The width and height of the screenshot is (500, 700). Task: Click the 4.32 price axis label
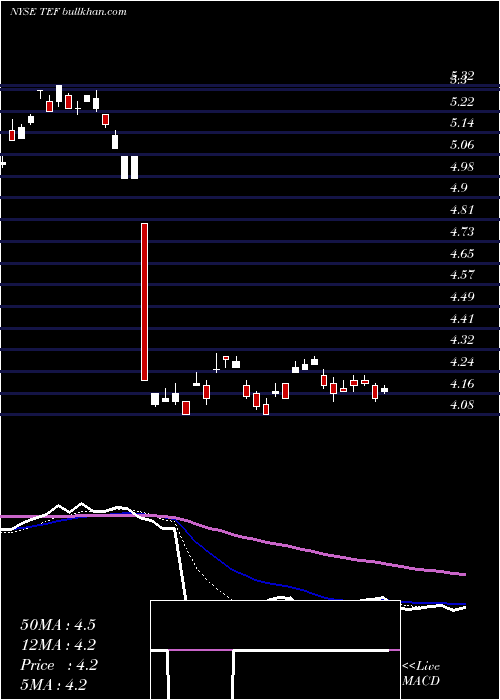(462, 340)
